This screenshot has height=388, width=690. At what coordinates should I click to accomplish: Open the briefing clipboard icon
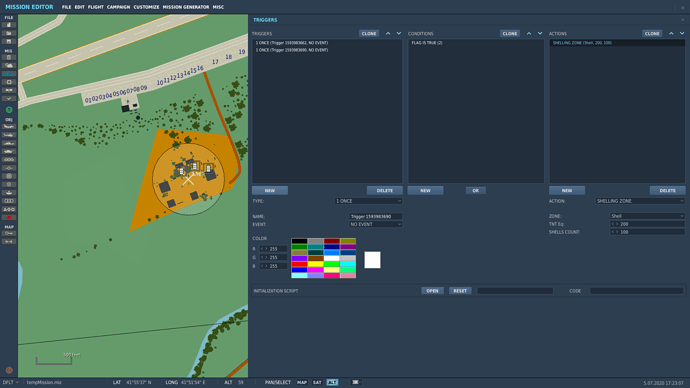(9, 58)
